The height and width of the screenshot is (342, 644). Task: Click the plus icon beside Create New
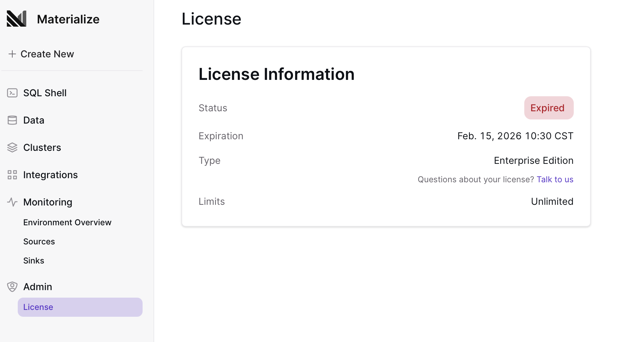12,54
